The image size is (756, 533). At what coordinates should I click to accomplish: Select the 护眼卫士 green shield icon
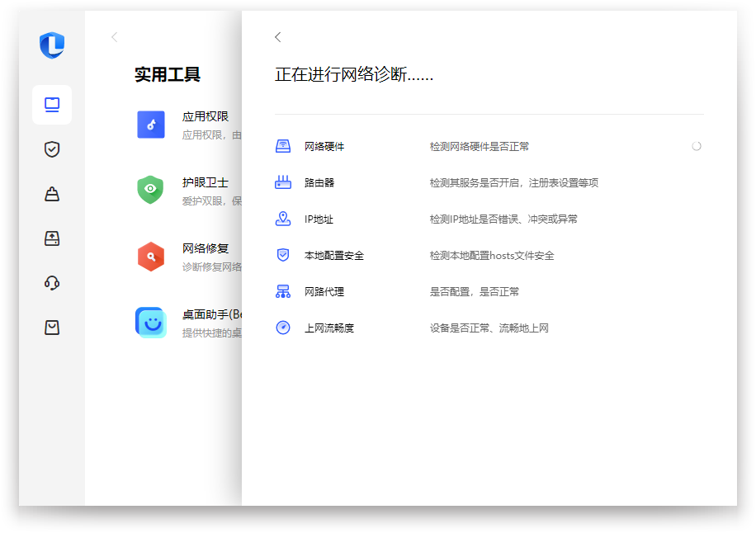pos(151,190)
